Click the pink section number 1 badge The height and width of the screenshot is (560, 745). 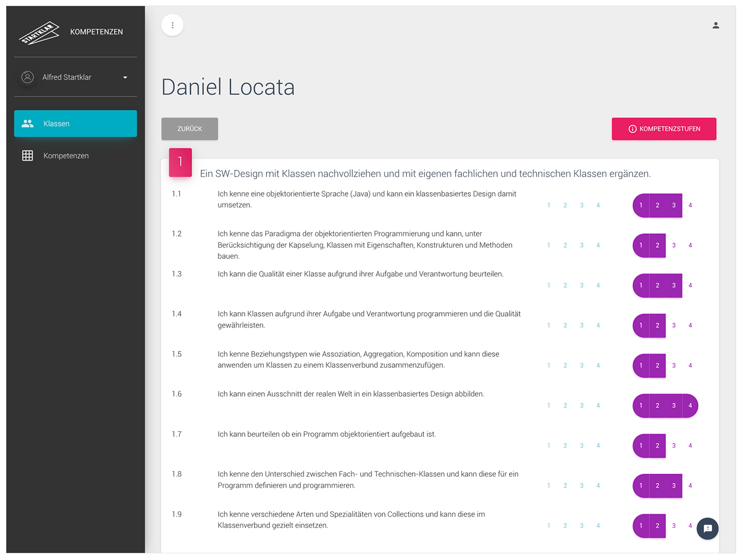(180, 162)
